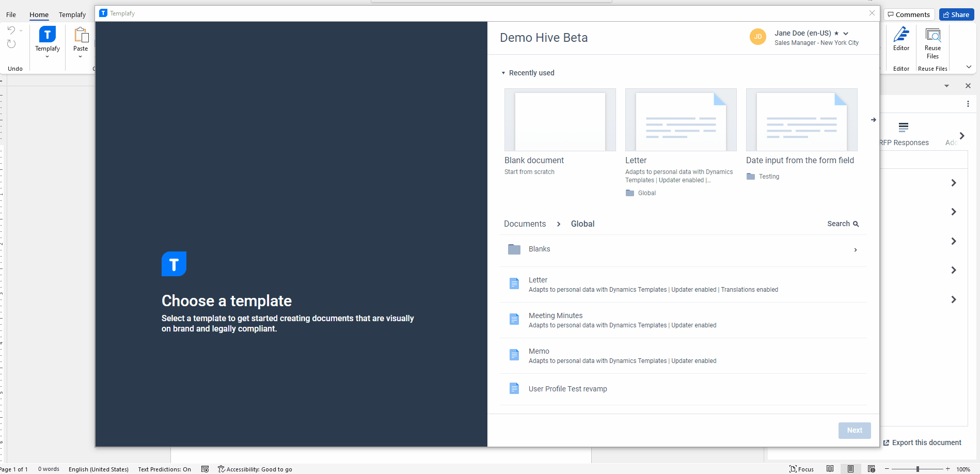This screenshot has height=474, width=980.
Task: Open the Templafy template library from the ribbon
Action: pyautogui.click(x=47, y=41)
